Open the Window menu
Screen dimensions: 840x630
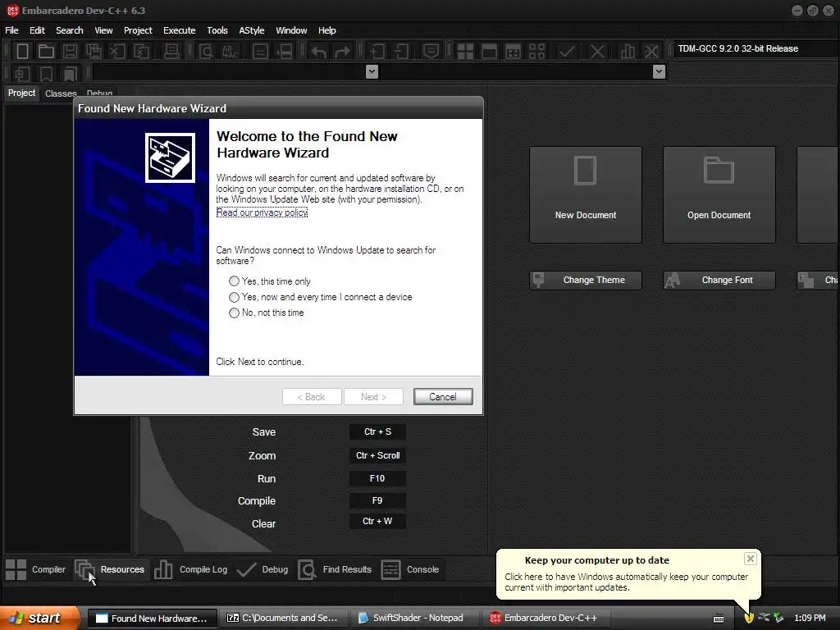point(291,30)
